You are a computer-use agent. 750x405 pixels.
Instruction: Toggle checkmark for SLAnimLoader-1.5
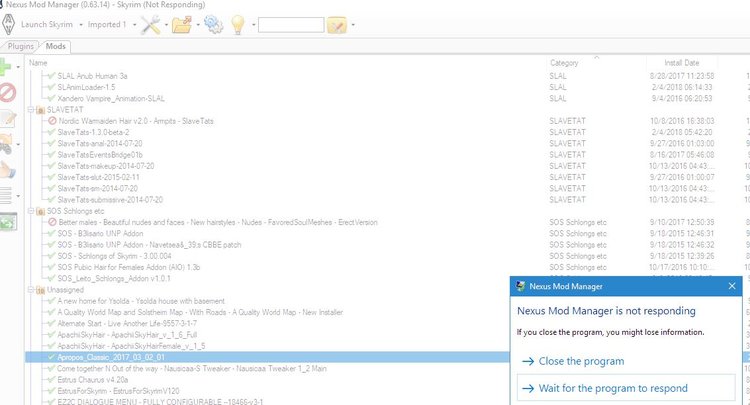[x=52, y=87]
